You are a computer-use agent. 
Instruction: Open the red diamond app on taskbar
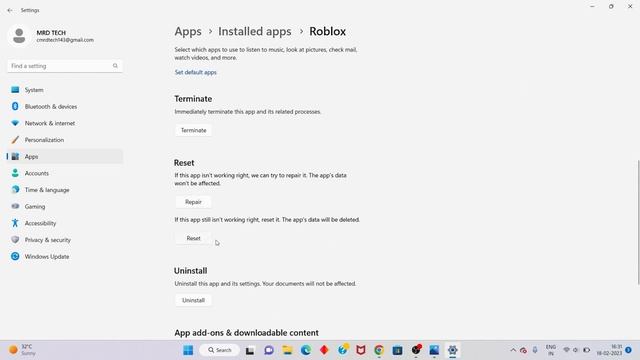[324, 350]
